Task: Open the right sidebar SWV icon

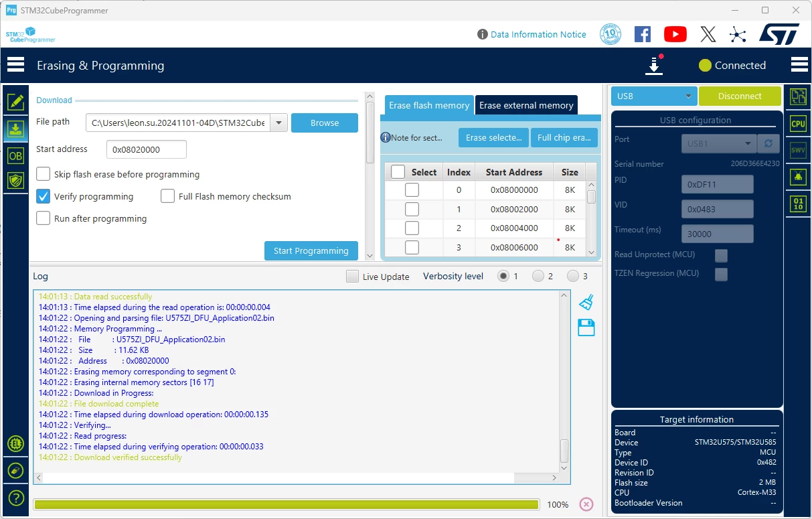Action: pyautogui.click(x=798, y=150)
